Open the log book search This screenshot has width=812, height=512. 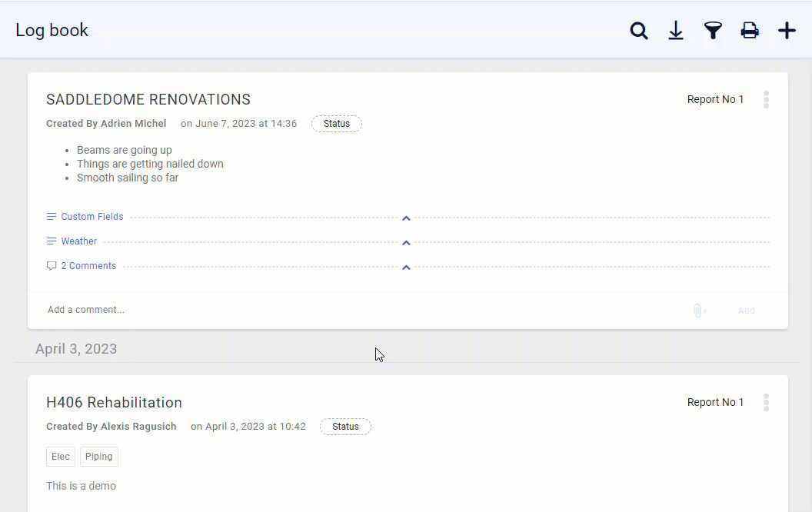coord(639,31)
